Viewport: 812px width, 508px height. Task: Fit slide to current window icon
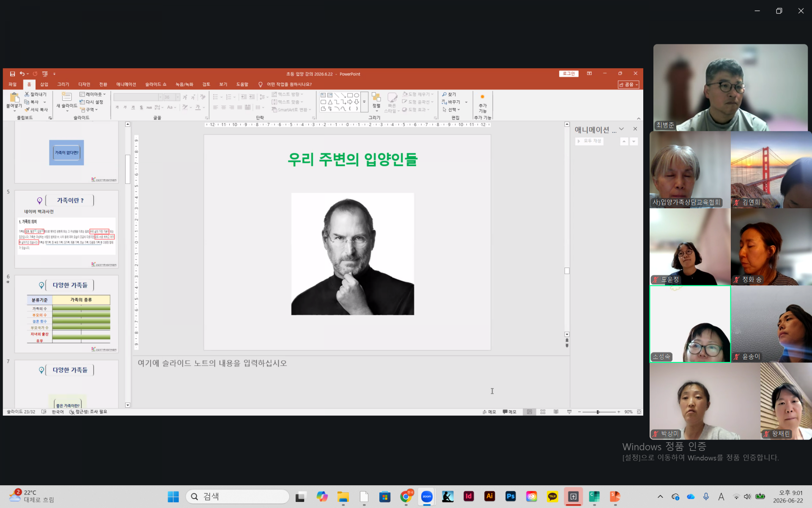639,412
